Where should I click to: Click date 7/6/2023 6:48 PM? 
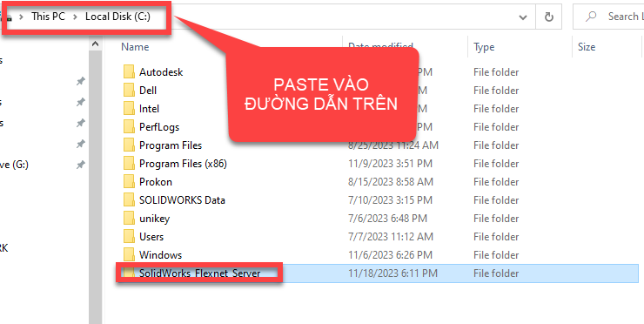click(387, 219)
